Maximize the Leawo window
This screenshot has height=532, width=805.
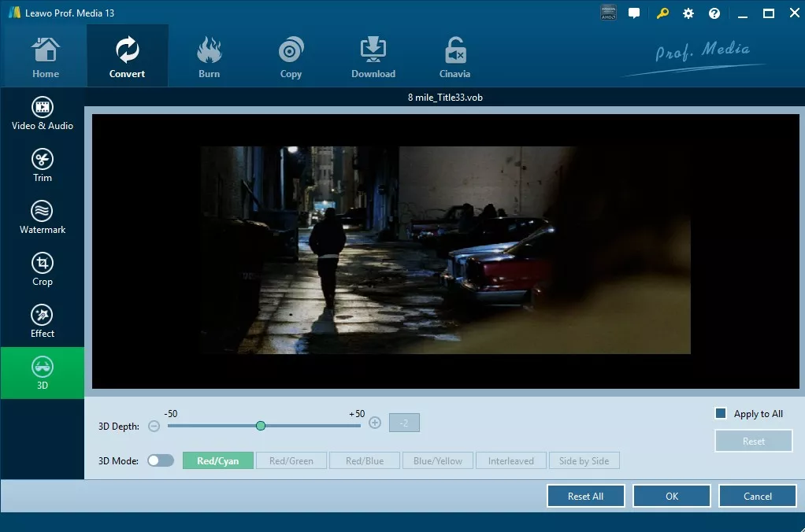[769, 14]
